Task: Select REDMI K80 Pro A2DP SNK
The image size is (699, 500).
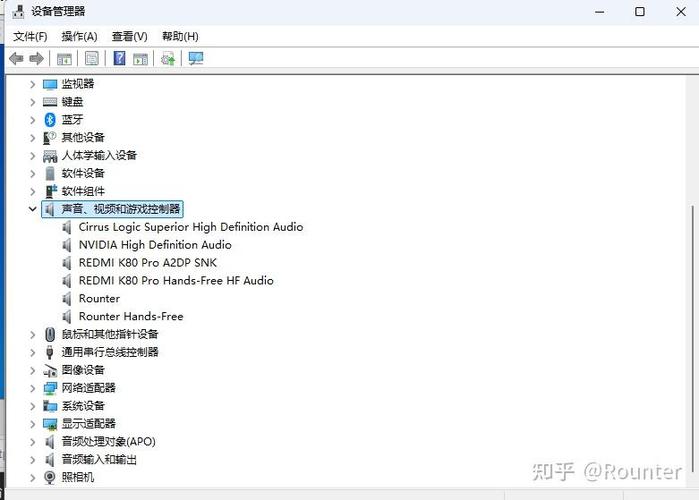Action: tap(148, 262)
